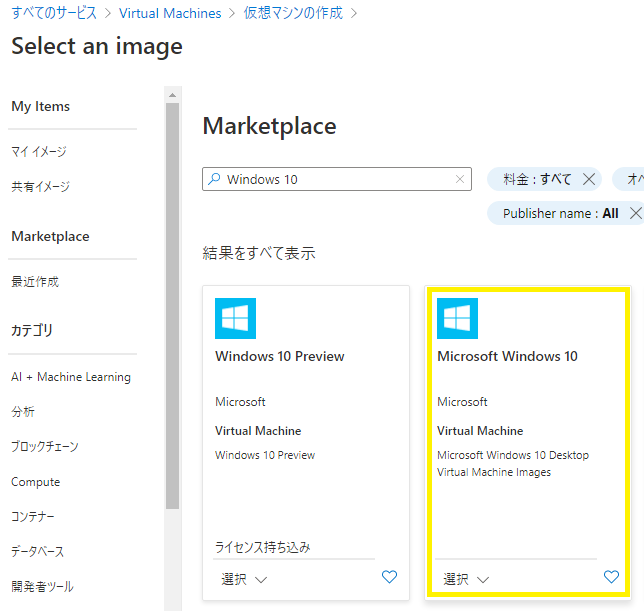This screenshot has width=644, height=611.
Task: Select the データベース category
Action: pos(37,551)
